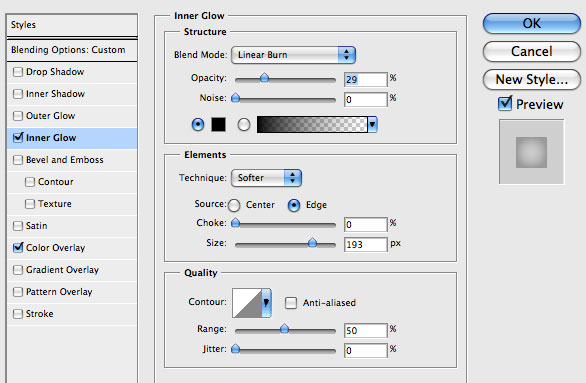Image resolution: width=586 pixels, height=383 pixels.
Task: Select the Outer Glow row label
Action: (x=50, y=116)
